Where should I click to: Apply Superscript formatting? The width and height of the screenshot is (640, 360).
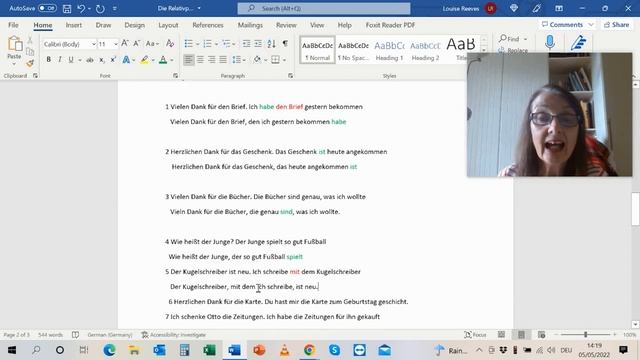113,60
